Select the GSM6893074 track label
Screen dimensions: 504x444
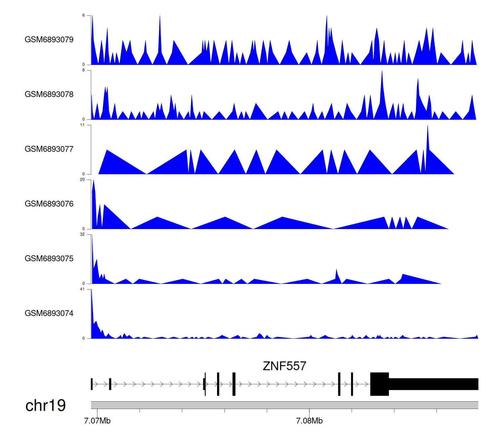click(49, 313)
